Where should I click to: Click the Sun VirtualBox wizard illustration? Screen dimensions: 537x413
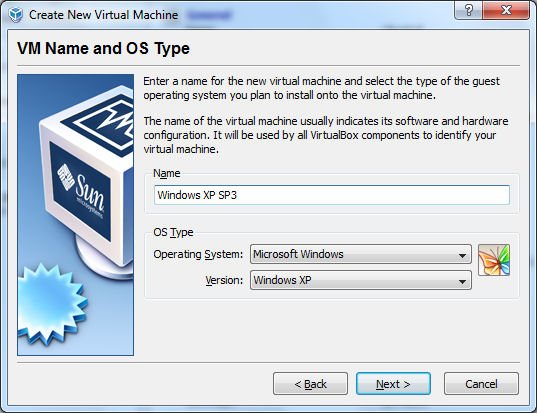76,215
